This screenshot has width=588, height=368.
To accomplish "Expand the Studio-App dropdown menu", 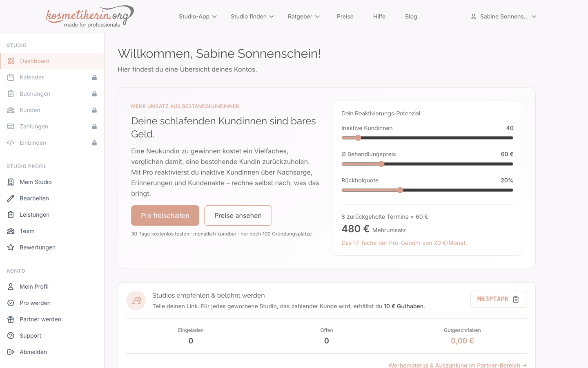I will point(198,16).
